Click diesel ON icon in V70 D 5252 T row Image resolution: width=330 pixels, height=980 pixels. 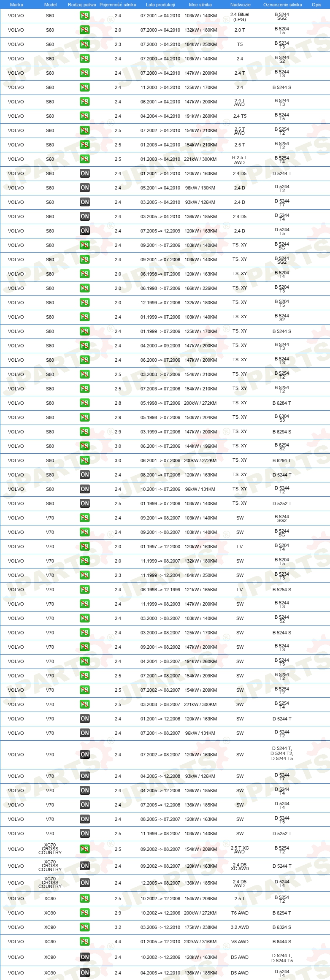[85, 834]
